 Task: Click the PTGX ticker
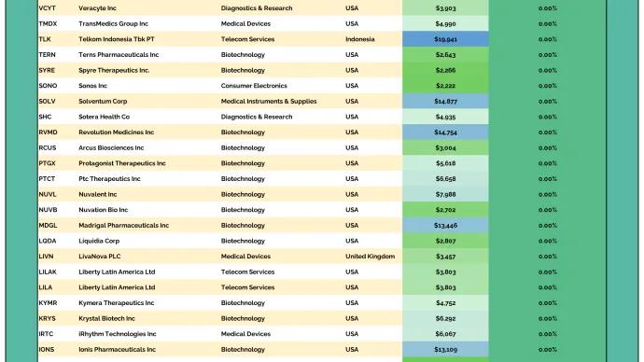click(47, 163)
